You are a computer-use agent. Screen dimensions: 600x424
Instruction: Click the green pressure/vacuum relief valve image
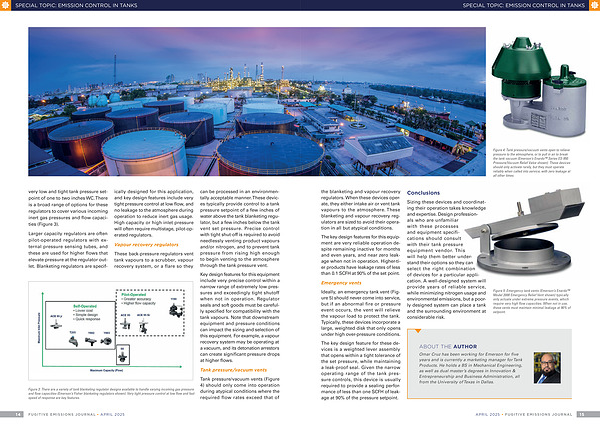[x=539, y=87]
